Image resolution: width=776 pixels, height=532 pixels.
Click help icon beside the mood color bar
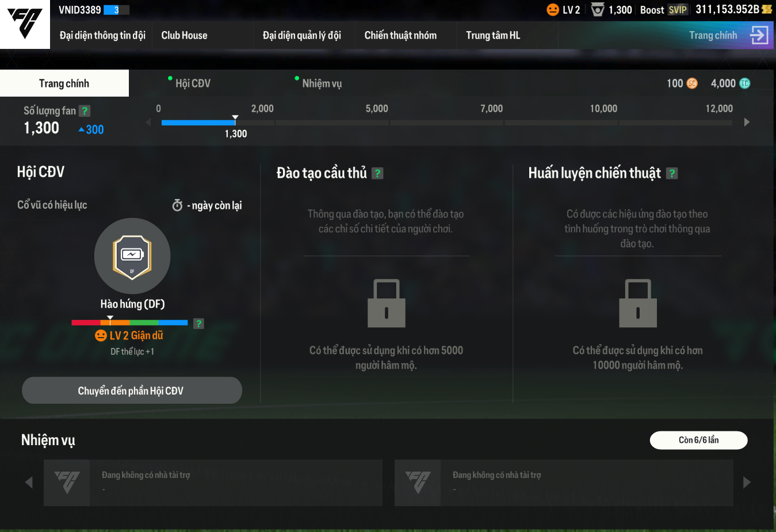[x=198, y=324]
